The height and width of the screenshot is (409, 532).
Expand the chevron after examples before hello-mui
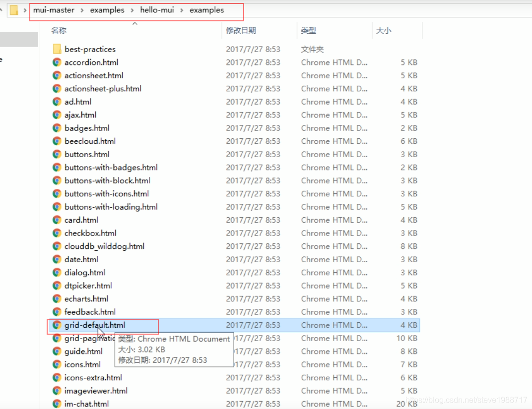point(132,10)
